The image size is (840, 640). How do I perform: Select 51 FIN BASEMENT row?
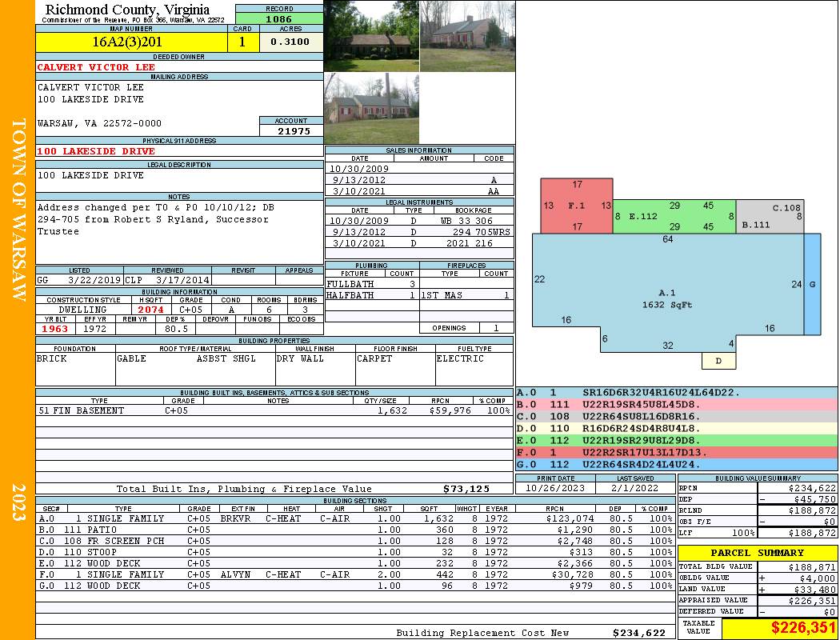[274, 410]
